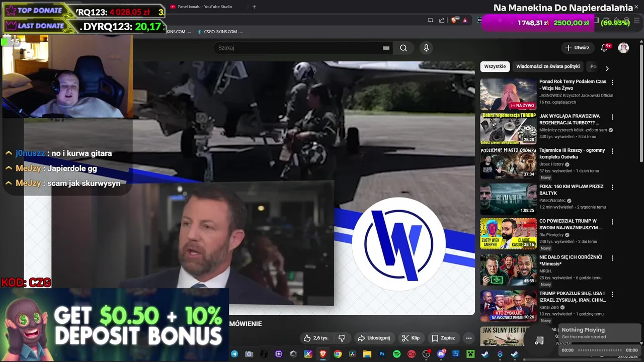
Task: Open Ponad Rok Temy live thumbnail
Action: pos(508,94)
